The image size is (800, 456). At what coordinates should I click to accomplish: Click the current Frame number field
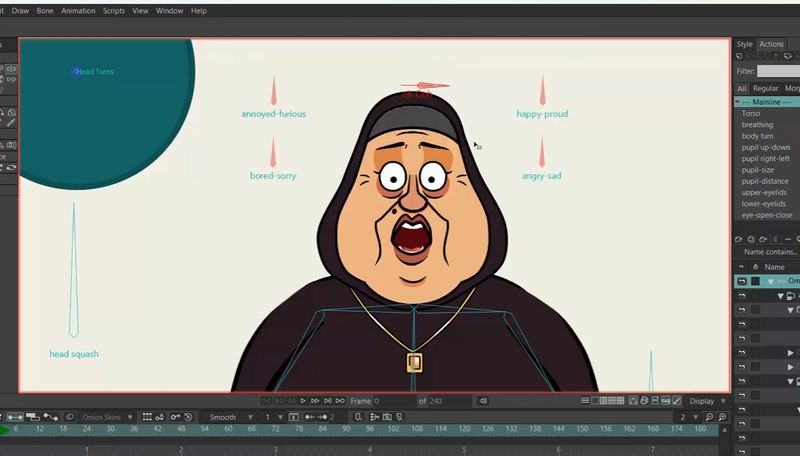(393, 401)
